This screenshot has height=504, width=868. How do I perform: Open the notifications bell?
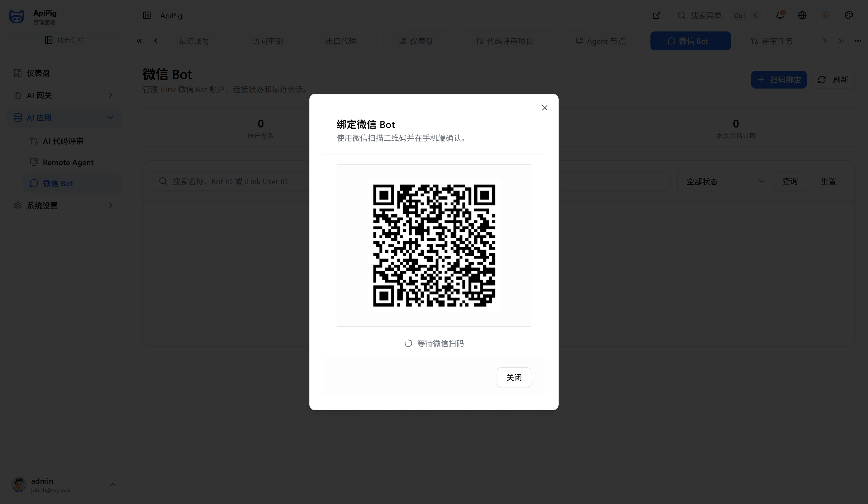coord(780,16)
